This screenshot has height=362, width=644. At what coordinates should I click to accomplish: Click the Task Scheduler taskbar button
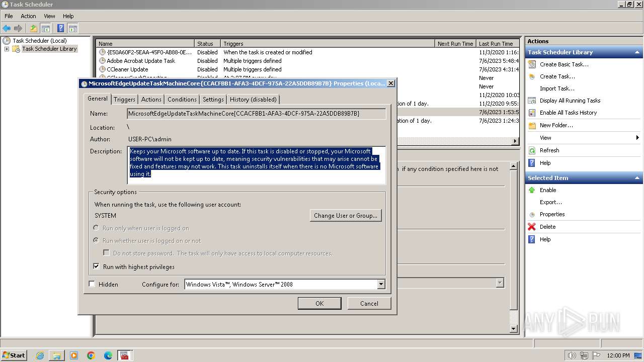(124, 355)
